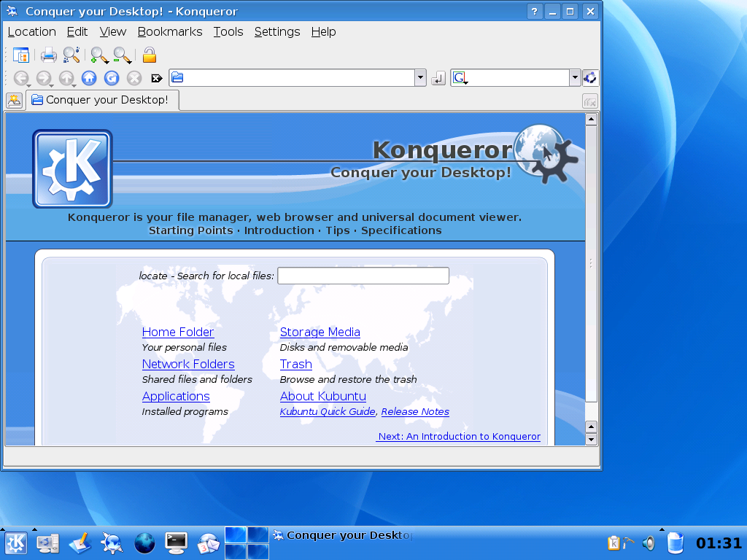The width and height of the screenshot is (747, 560).
Task: Open the Release Notes link
Action: click(415, 411)
